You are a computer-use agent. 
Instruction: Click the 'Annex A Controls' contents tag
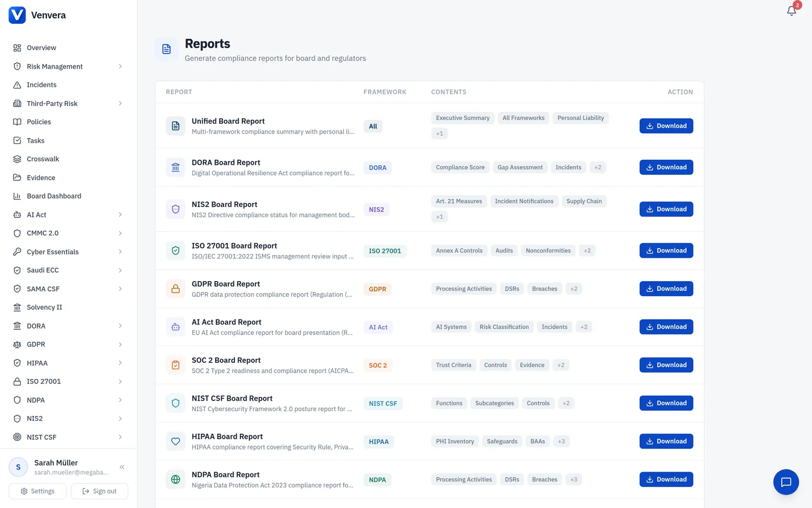459,251
